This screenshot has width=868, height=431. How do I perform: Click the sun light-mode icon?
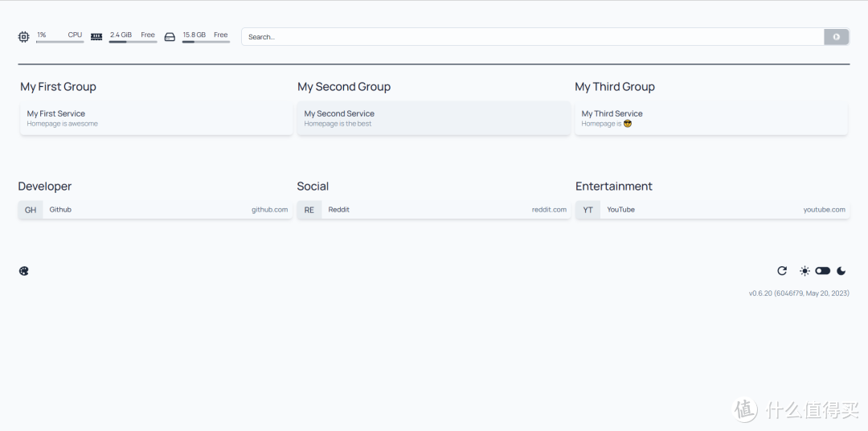805,271
